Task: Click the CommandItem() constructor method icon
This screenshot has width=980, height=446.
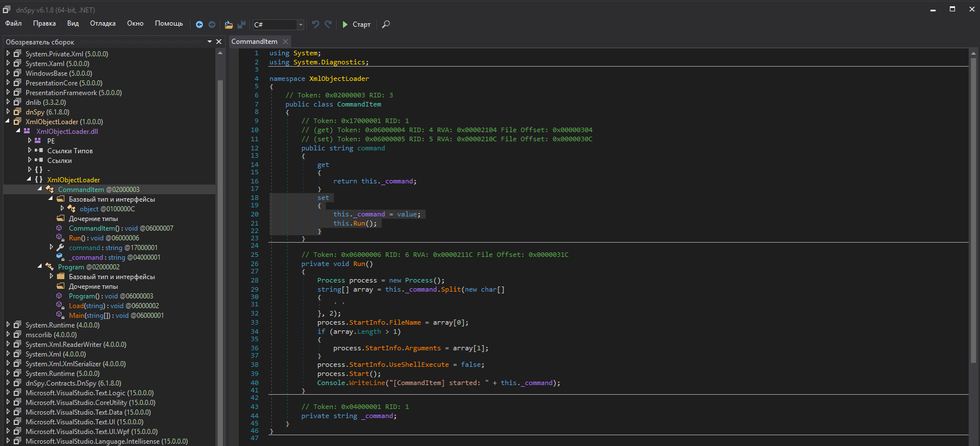Action: 59,228
